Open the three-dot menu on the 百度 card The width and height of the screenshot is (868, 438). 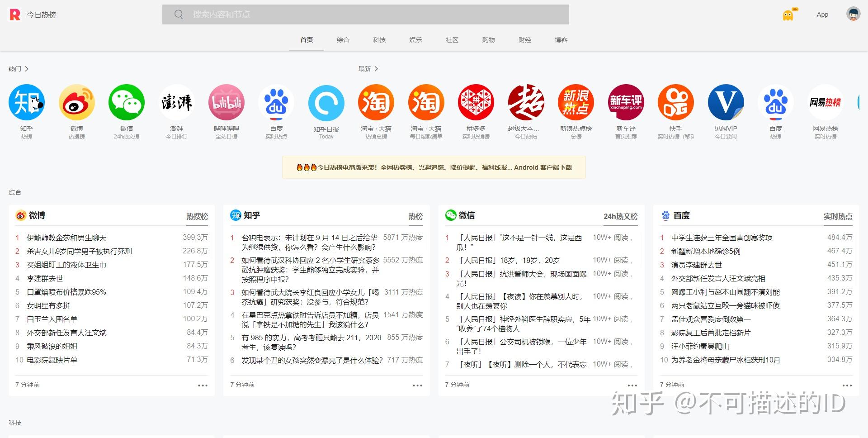tap(847, 386)
